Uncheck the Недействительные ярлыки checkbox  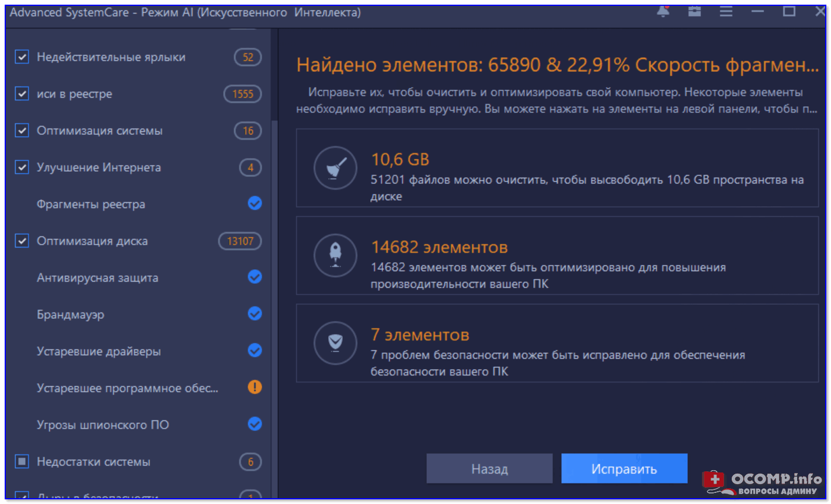click(22, 57)
